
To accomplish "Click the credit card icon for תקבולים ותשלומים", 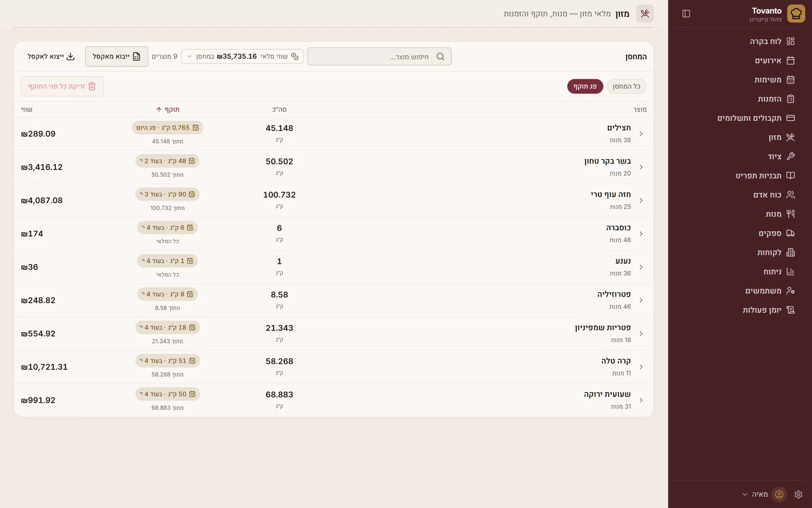I will (x=790, y=118).
